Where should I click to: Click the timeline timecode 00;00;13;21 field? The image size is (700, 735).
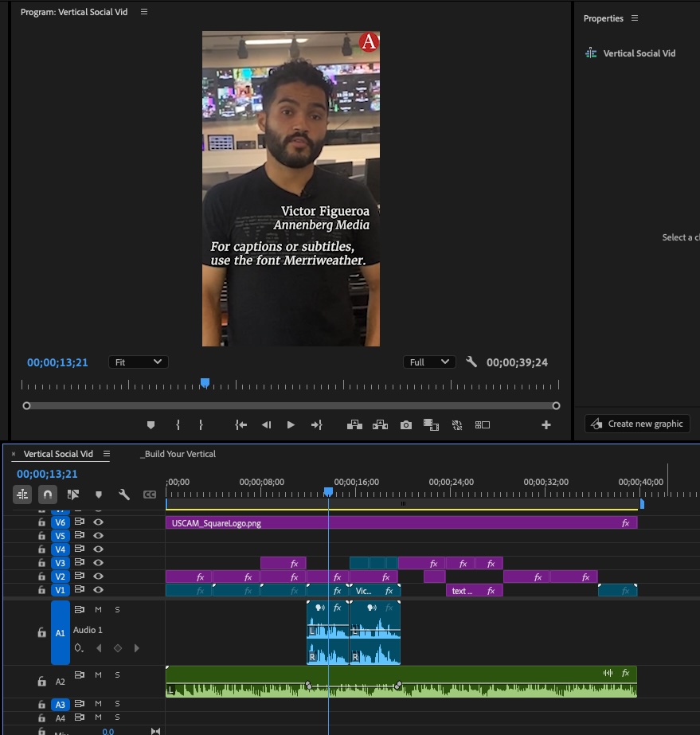coord(47,474)
